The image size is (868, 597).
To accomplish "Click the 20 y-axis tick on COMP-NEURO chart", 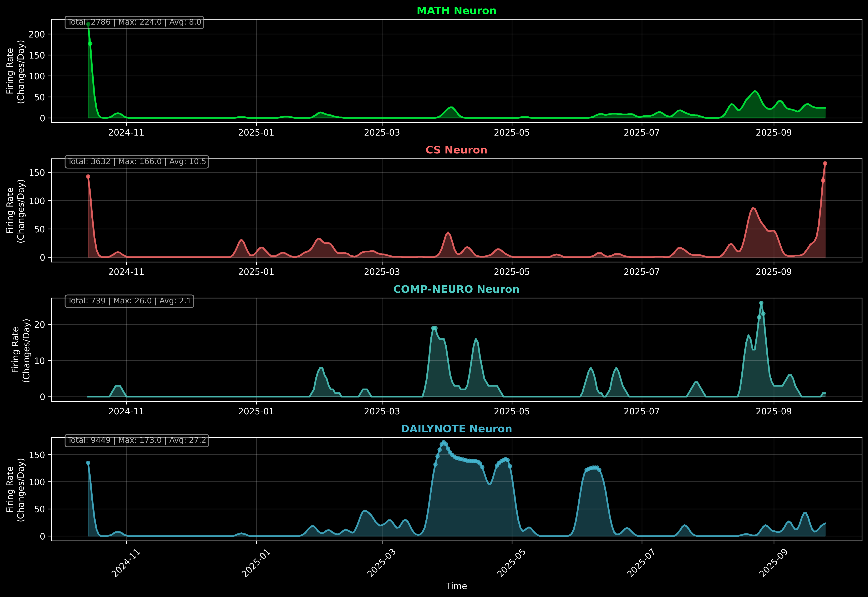I will (40, 325).
